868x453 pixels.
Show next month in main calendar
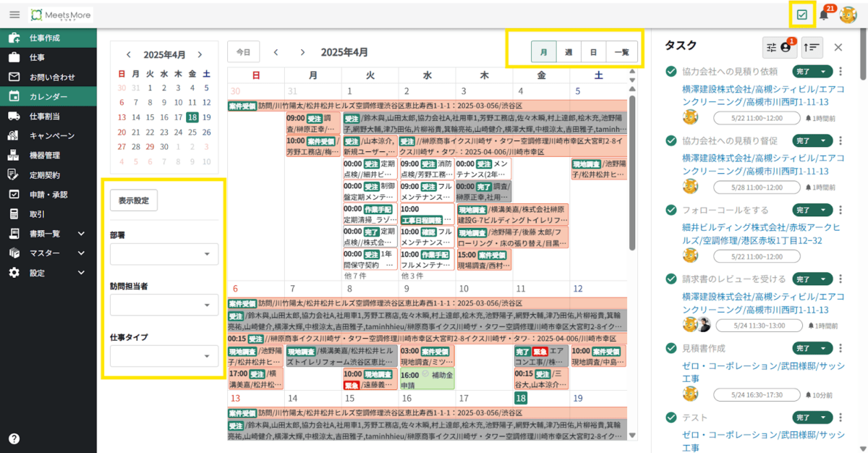tap(302, 52)
